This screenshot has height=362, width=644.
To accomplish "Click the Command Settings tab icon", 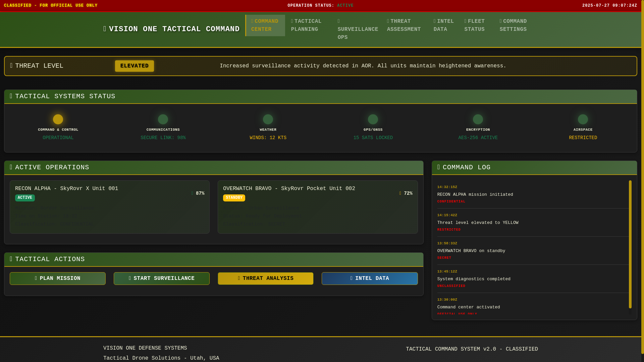I will tap(501, 21).
